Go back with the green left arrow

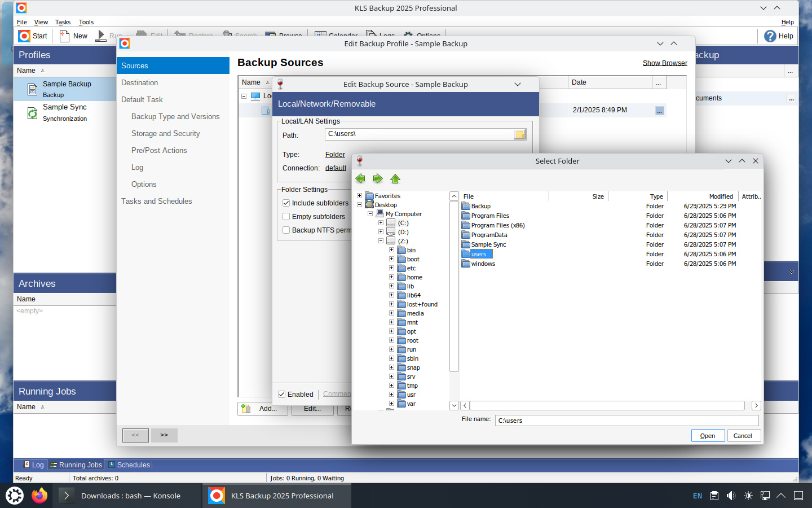click(360, 179)
